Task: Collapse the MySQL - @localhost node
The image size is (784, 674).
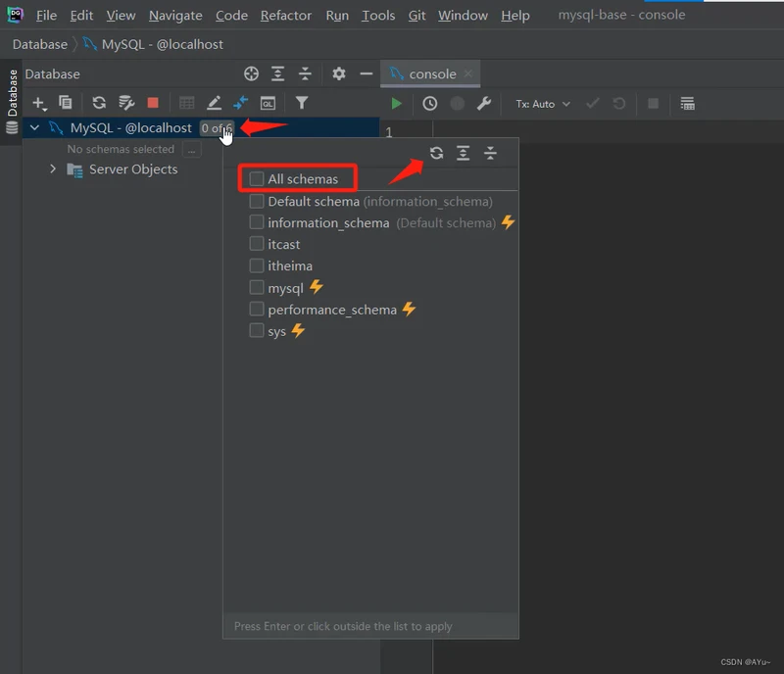Action: click(34, 128)
